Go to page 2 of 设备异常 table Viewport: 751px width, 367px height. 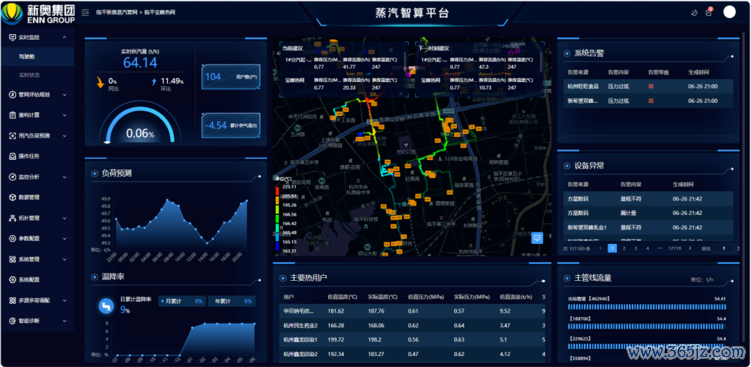(624, 248)
